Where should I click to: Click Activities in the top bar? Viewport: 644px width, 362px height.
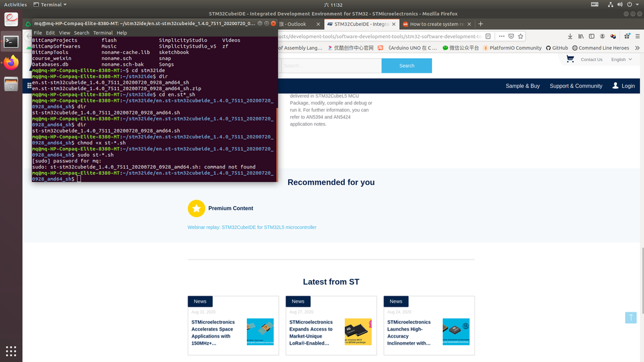click(15, 5)
